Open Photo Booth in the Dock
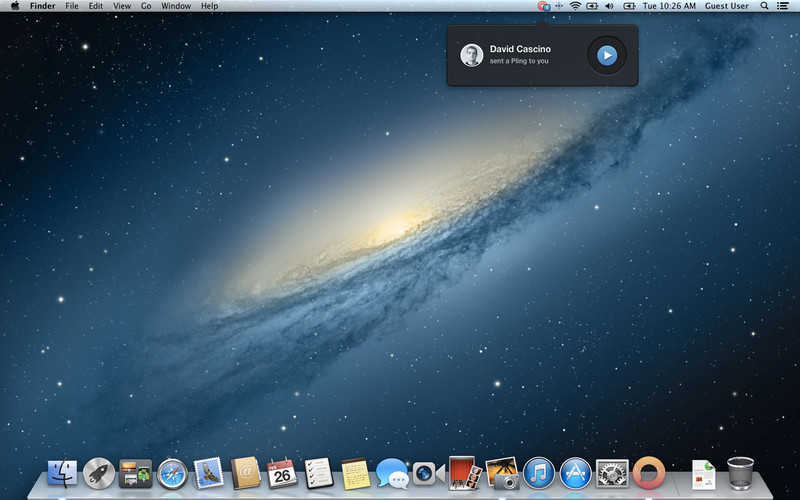 (465, 473)
